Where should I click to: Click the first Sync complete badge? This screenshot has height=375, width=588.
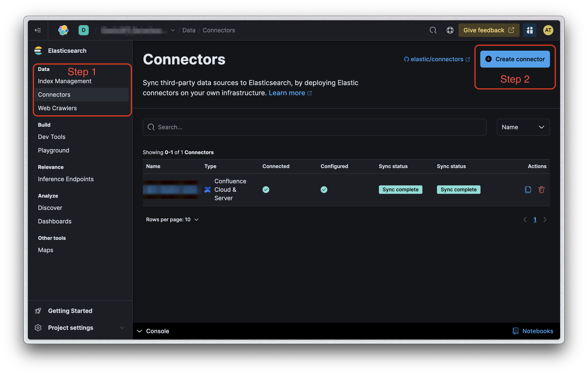pos(400,190)
